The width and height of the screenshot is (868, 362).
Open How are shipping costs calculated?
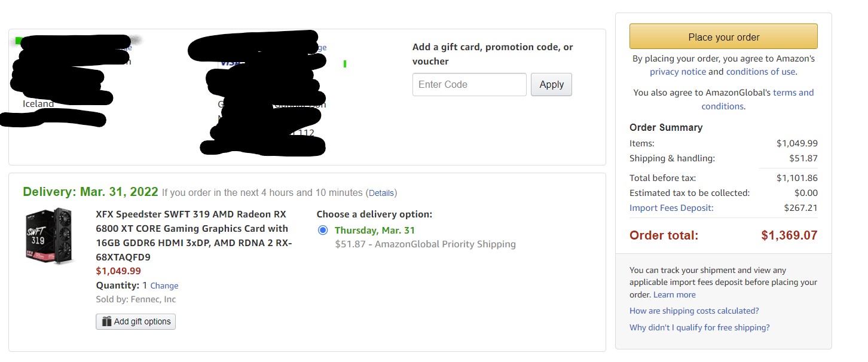(x=694, y=311)
